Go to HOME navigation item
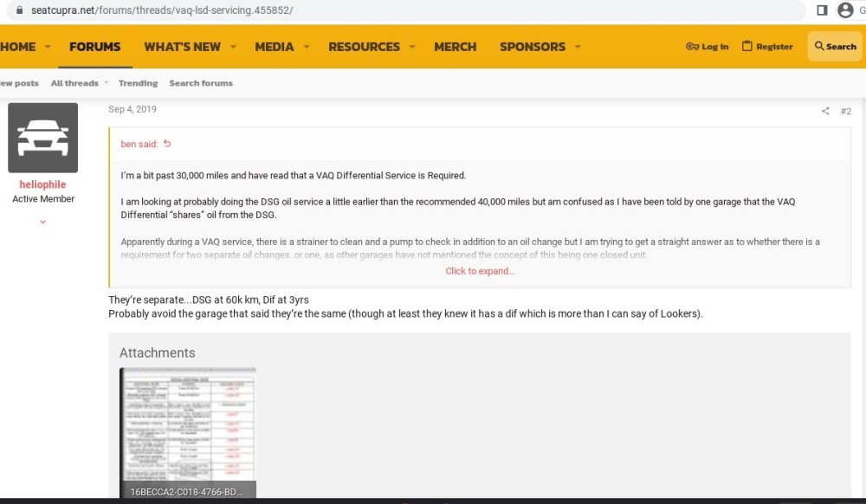Image resolution: width=866 pixels, height=504 pixels. pos(17,47)
